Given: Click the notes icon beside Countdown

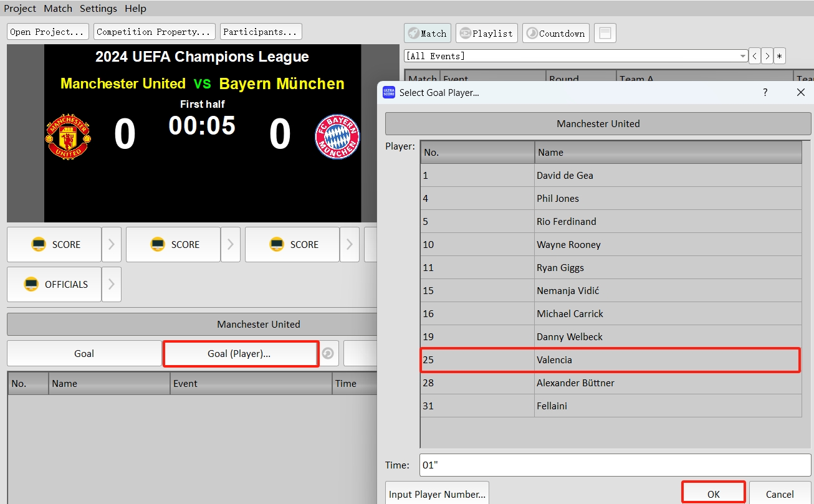Looking at the screenshot, I should [x=604, y=33].
